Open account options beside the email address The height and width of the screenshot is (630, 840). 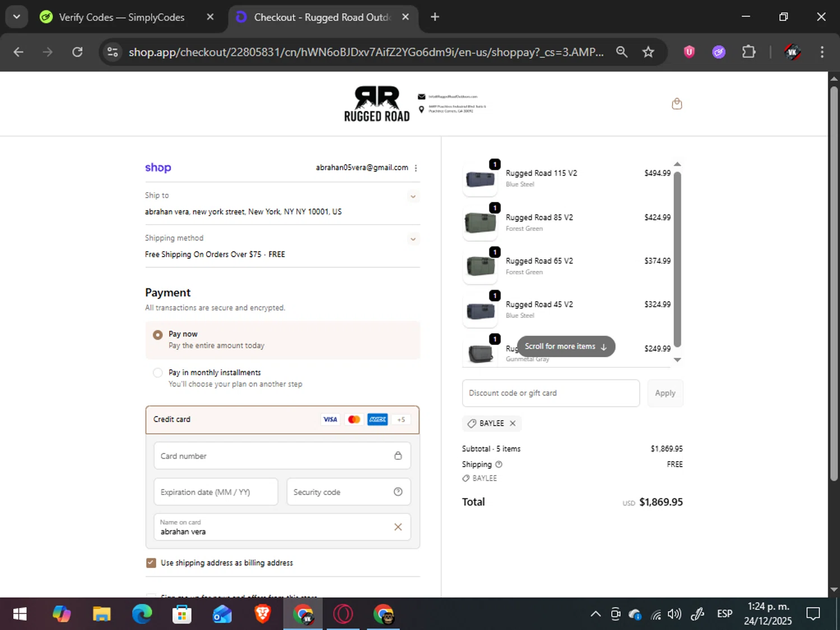pos(416,168)
